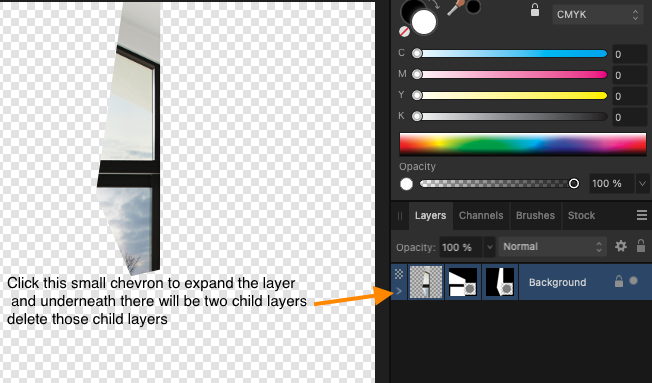
Task: Click the first mask thumbnail on Background
Action: click(463, 282)
